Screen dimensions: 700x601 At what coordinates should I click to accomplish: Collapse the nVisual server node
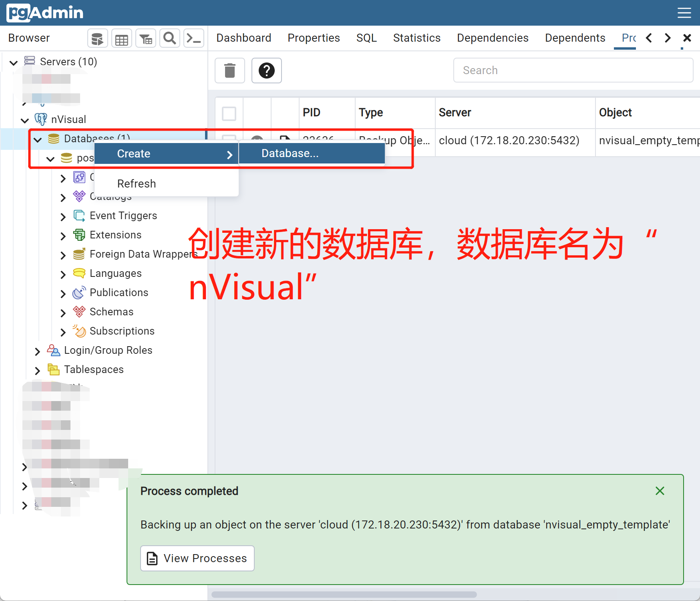[25, 120]
